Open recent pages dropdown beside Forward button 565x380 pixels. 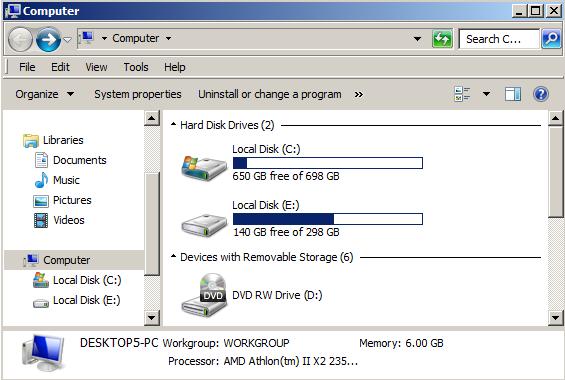(67, 39)
